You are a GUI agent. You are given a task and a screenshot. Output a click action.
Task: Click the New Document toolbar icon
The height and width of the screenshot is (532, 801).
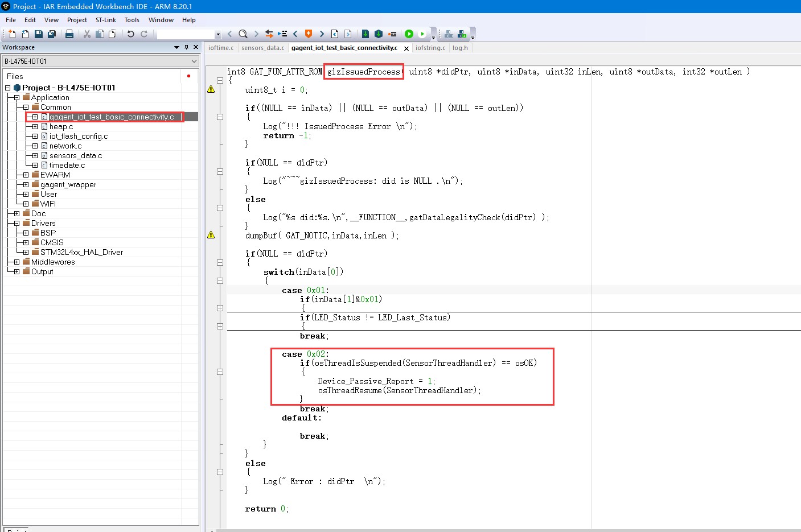pos(12,34)
